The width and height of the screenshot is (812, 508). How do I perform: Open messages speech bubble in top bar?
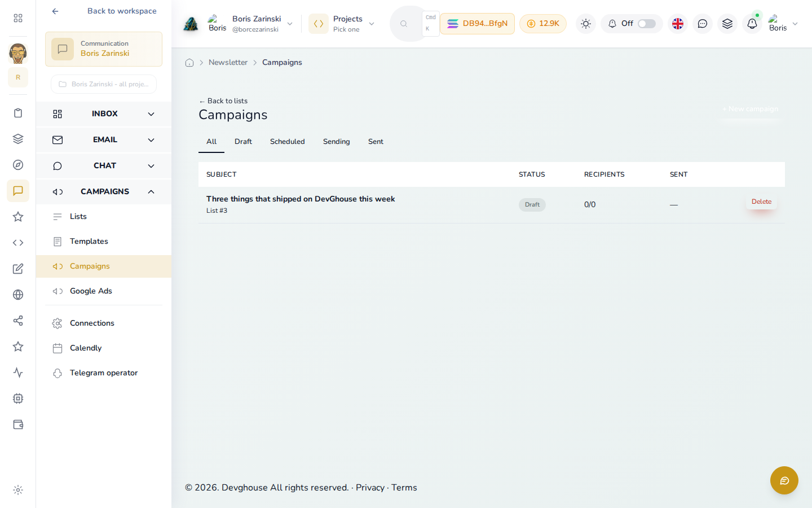tap(703, 24)
